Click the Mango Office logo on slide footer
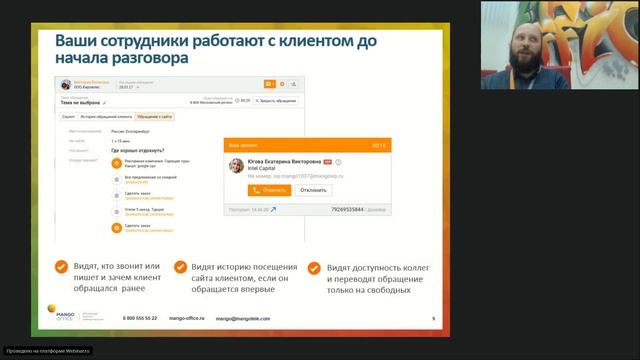The image size is (640, 360). tap(61, 313)
